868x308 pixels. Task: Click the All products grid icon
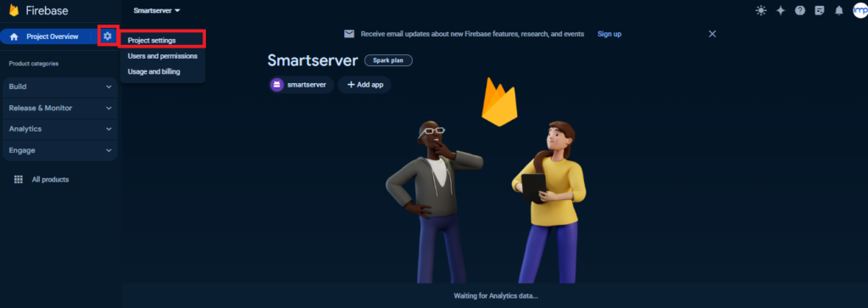pyautogui.click(x=19, y=180)
